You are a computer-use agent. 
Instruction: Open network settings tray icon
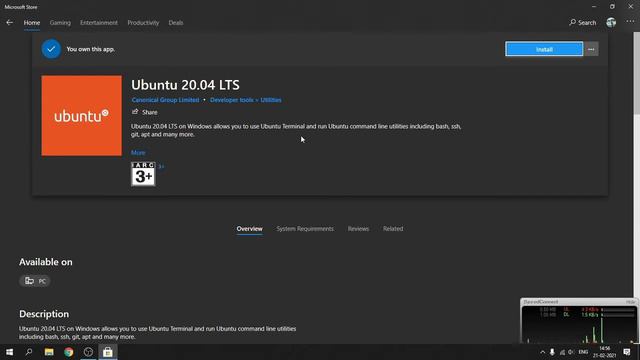562,352
